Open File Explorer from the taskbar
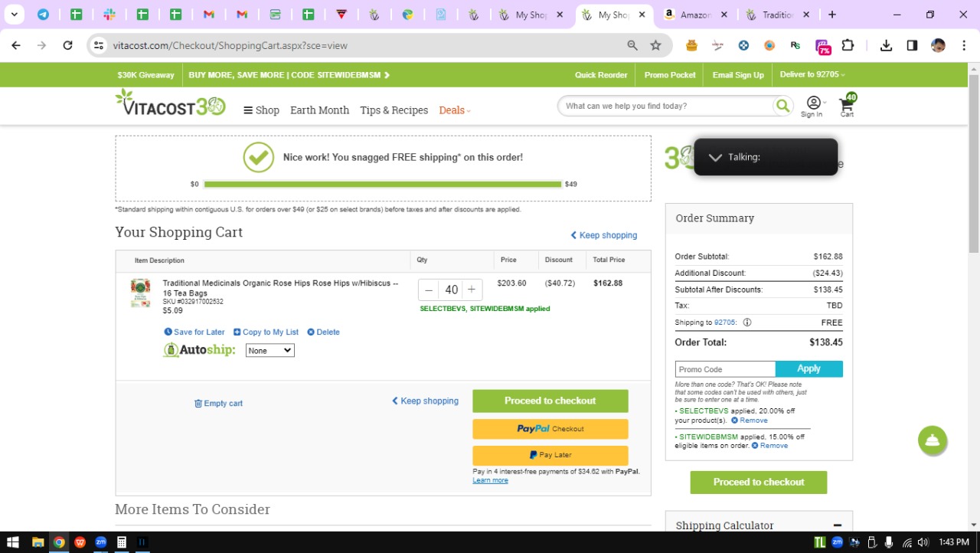 point(38,542)
